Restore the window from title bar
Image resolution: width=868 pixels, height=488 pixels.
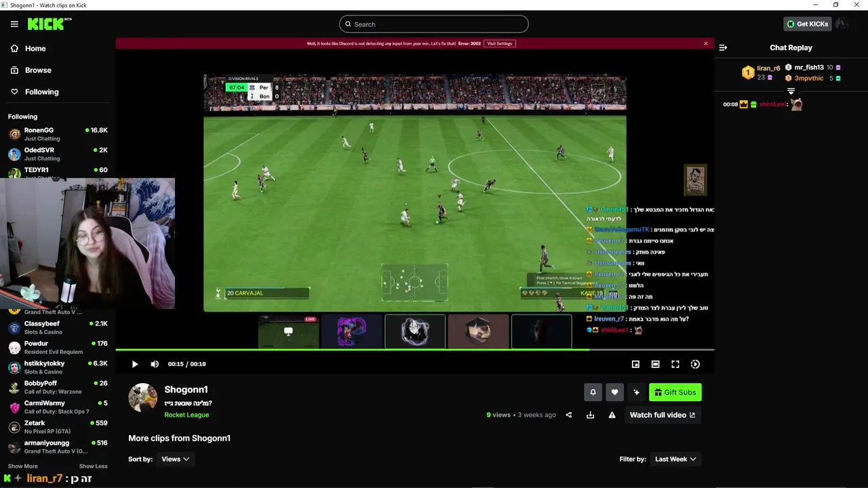(x=835, y=5)
